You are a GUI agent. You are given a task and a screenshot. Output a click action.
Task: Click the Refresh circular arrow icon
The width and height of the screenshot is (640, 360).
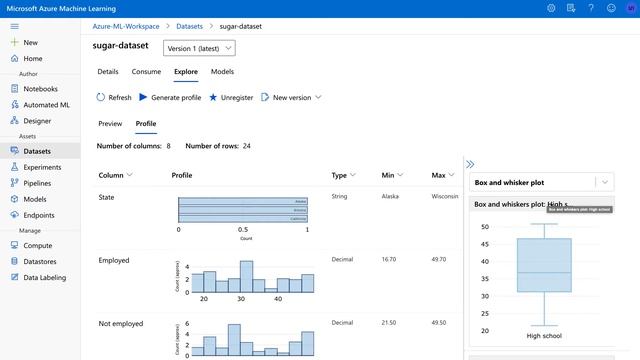pyautogui.click(x=100, y=97)
